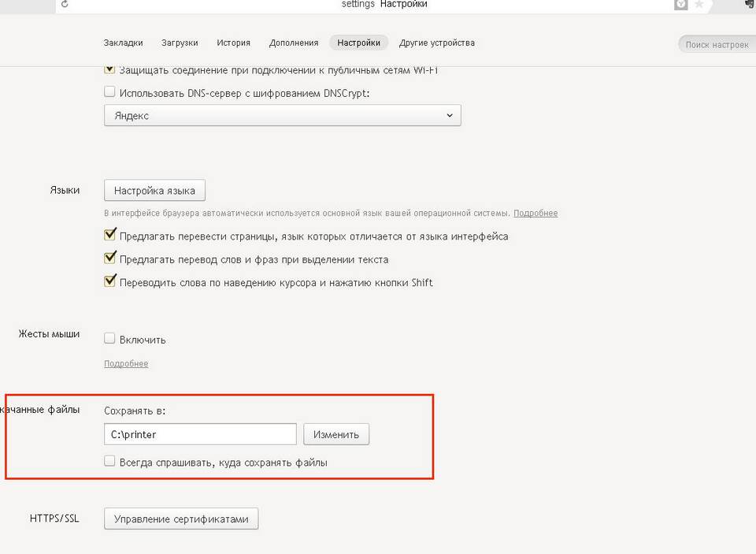Go to the История tab
The width and height of the screenshot is (756, 554).
coord(233,43)
